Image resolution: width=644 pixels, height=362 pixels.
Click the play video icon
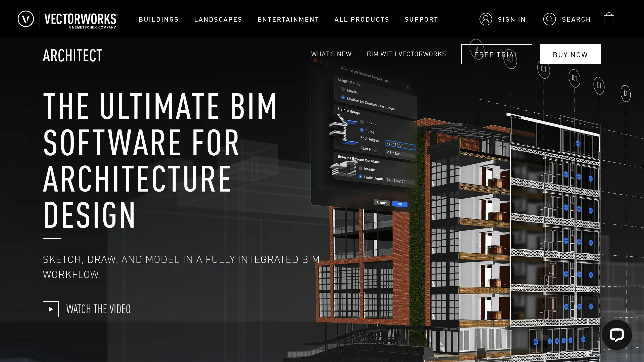[x=51, y=309]
